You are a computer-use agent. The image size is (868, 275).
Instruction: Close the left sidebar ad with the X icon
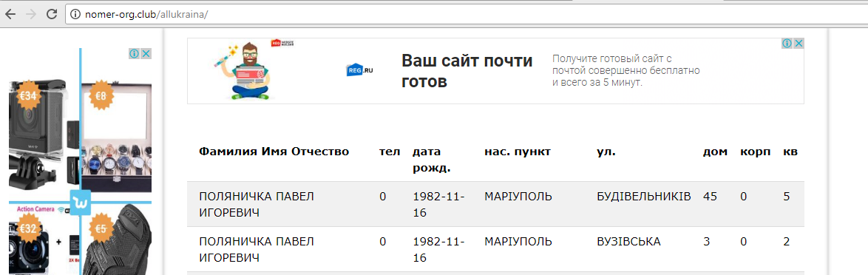pyautogui.click(x=146, y=54)
